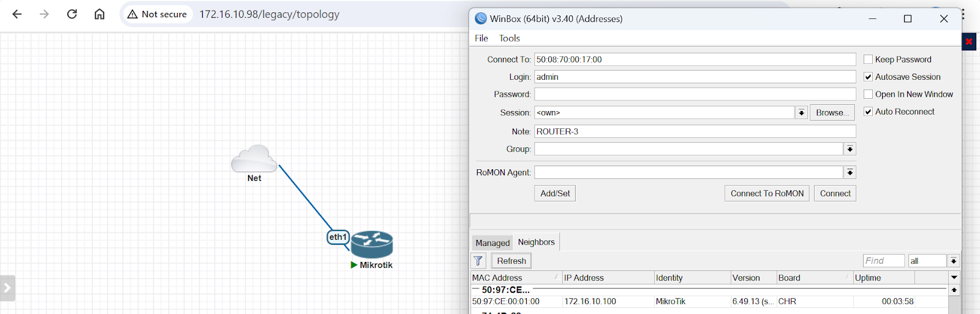Open the browser home page

point(99,14)
